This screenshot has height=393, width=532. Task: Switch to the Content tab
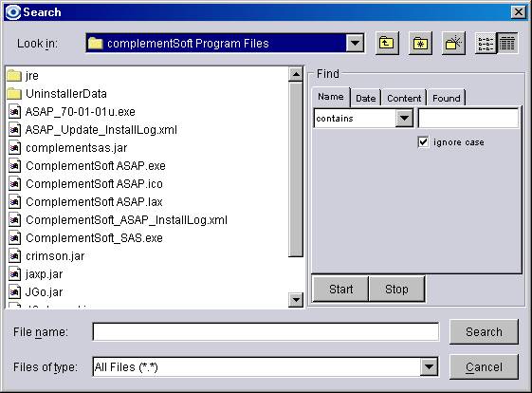pyautogui.click(x=404, y=98)
